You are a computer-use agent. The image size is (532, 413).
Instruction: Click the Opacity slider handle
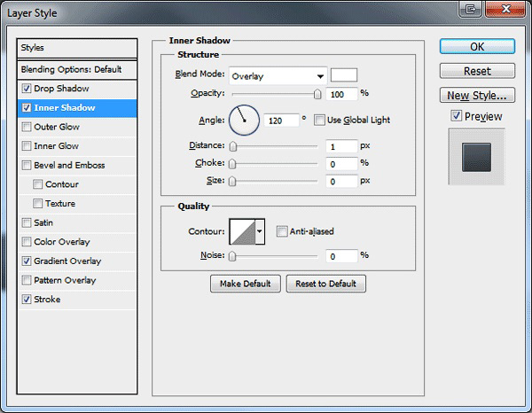tap(317, 94)
